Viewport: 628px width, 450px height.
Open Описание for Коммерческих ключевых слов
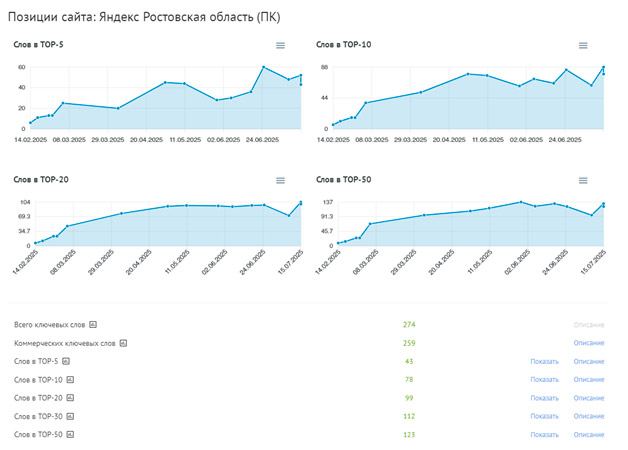(589, 343)
